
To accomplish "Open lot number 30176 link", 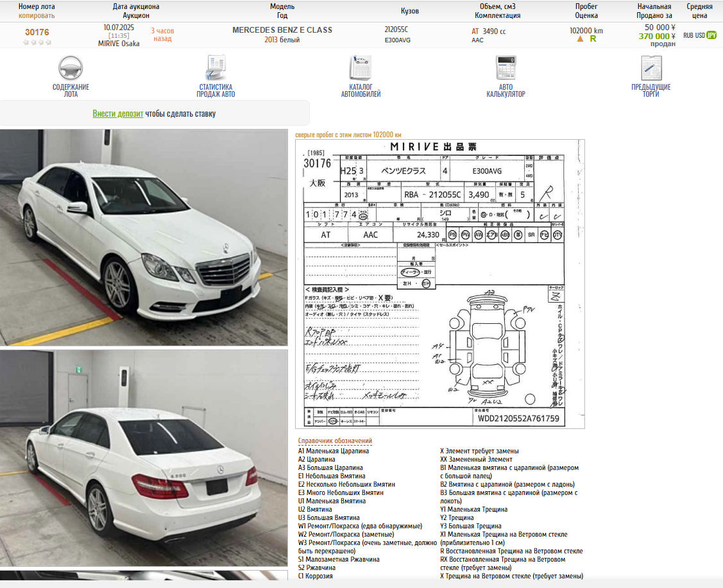I will click(37, 32).
